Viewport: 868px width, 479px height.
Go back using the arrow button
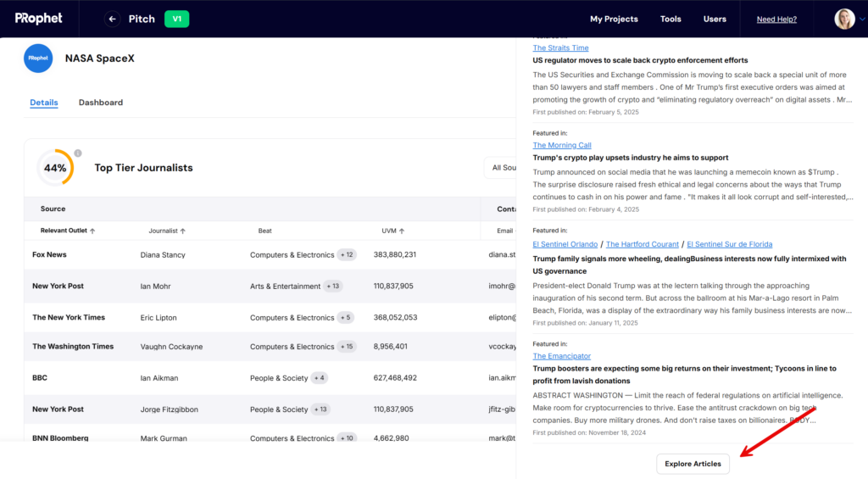coord(113,19)
